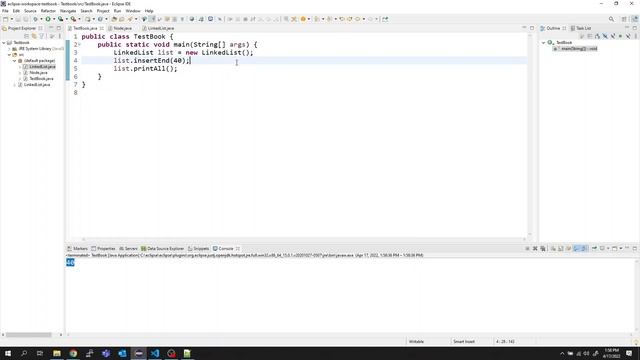Open the Data Source Explorer tab

162,249
